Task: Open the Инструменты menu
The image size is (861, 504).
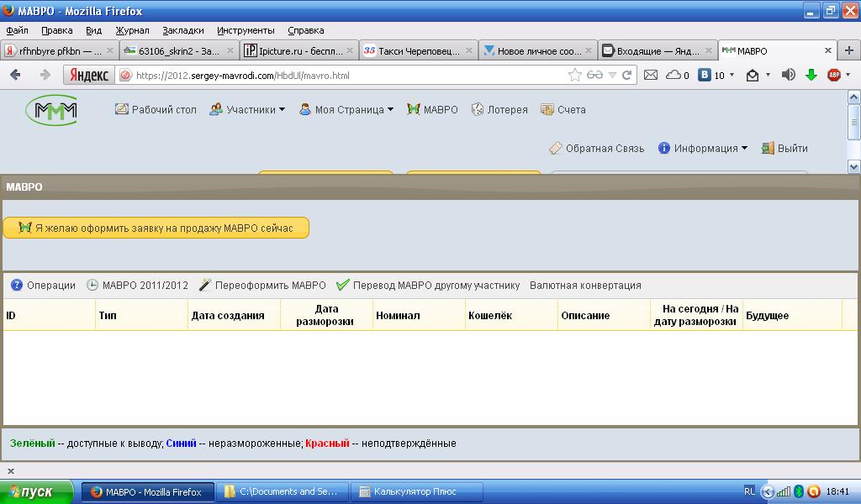Action: 246,30
